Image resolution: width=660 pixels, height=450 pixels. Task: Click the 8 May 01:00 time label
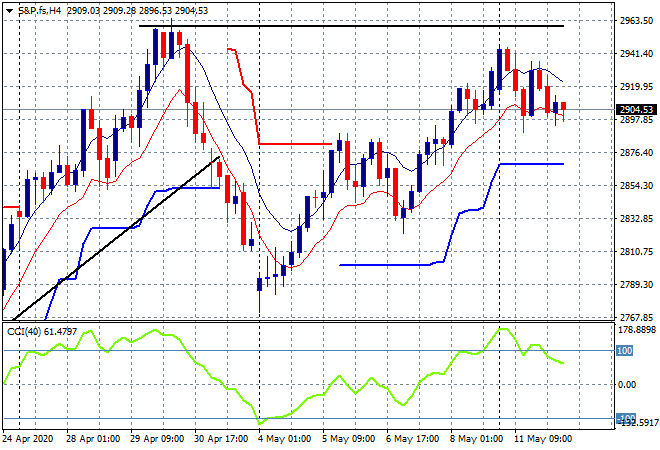point(476,439)
